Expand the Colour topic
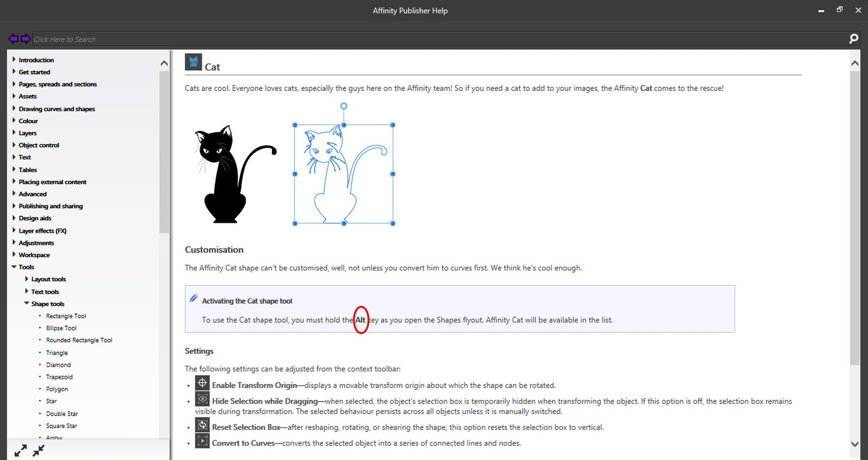This screenshot has width=868, height=460. pyautogui.click(x=14, y=120)
